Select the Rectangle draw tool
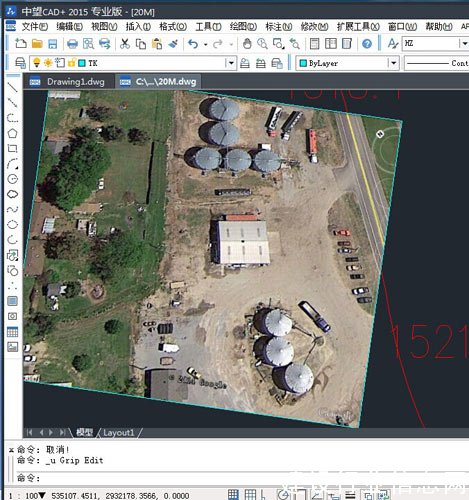The width and height of the screenshot is (469, 500). [x=12, y=148]
